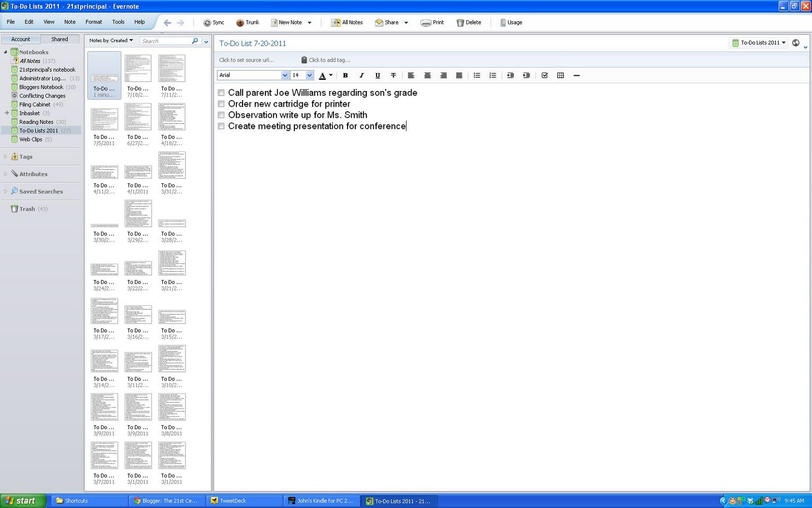The width and height of the screenshot is (812, 508).
Task: Expand the Attributes section
Action: point(6,174)
